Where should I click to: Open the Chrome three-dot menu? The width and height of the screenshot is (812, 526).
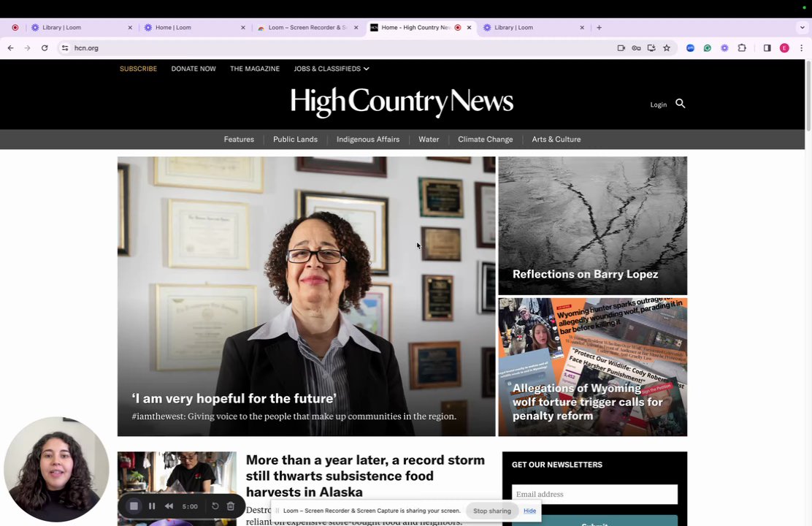(801, 48)
